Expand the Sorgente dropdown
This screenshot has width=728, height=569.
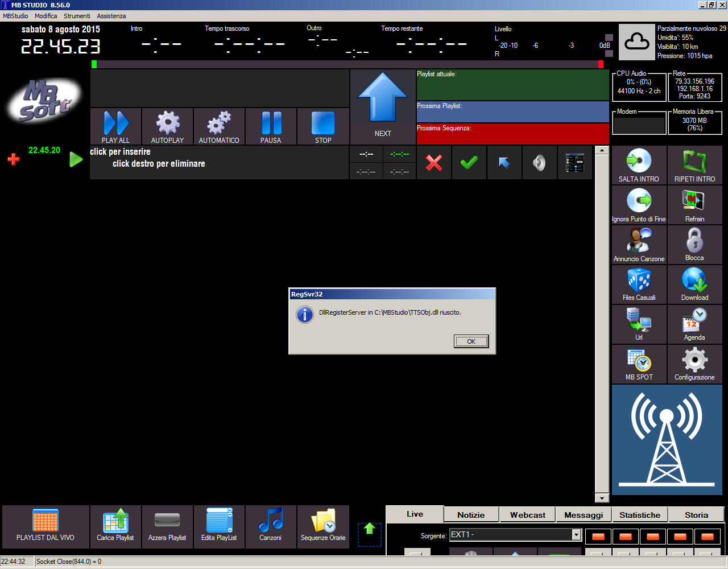576,535
